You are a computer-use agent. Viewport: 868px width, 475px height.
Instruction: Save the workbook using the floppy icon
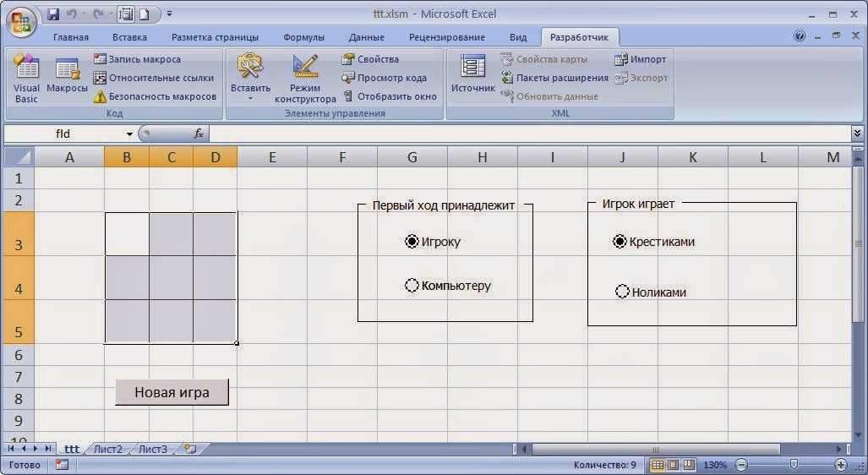coord(53,14)
